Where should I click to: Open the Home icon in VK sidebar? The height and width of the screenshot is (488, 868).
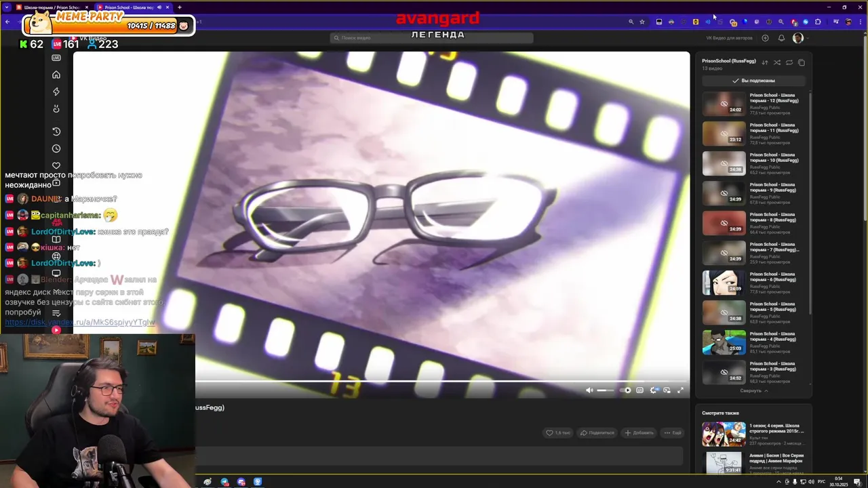56,75
